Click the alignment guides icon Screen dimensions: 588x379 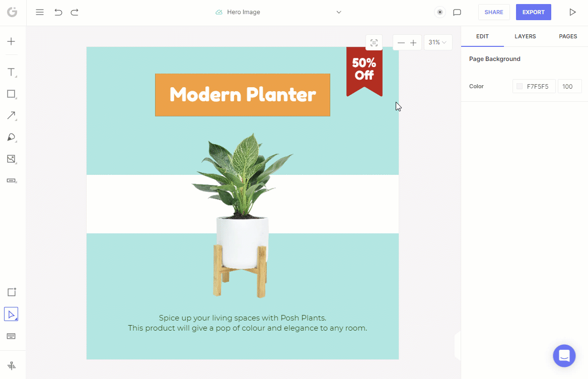(x=12, y=365)
